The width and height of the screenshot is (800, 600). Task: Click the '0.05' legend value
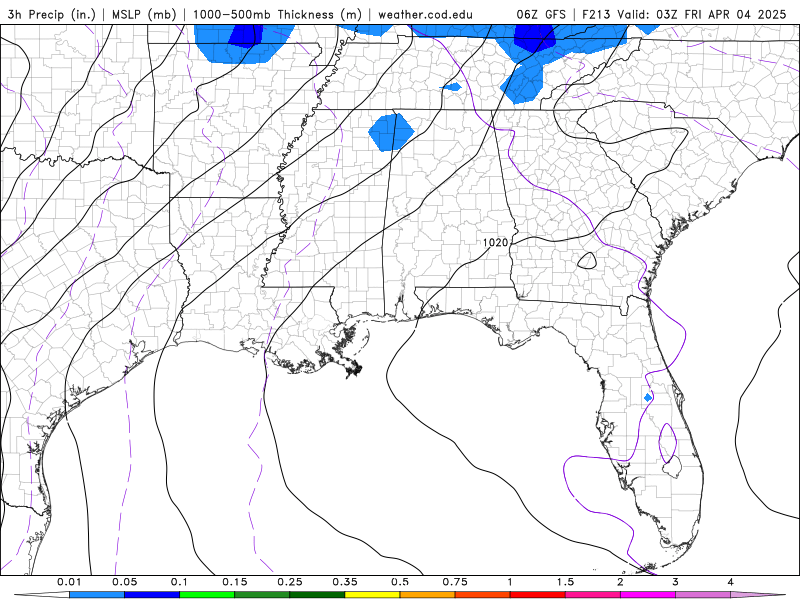[124, 582]
